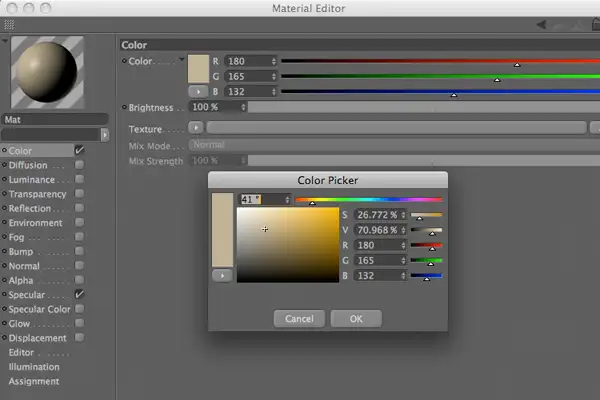Click the Texture arrow button
This screenshot has height=400, width=600.
pyautogui.click(x=196, y=127)
